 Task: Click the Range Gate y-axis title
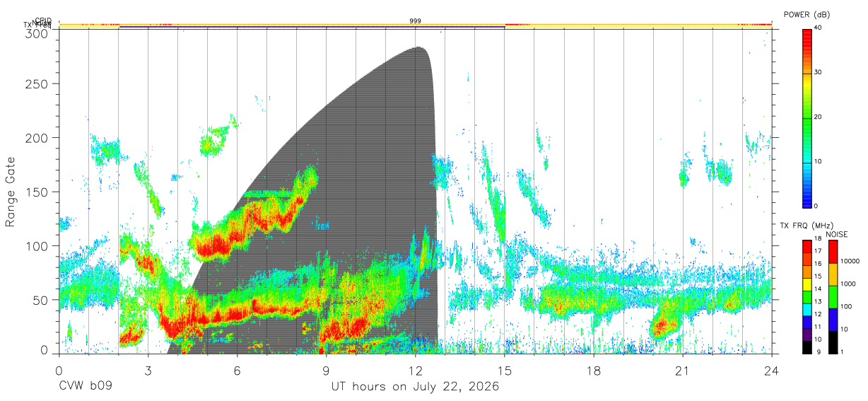pos(10,193)
